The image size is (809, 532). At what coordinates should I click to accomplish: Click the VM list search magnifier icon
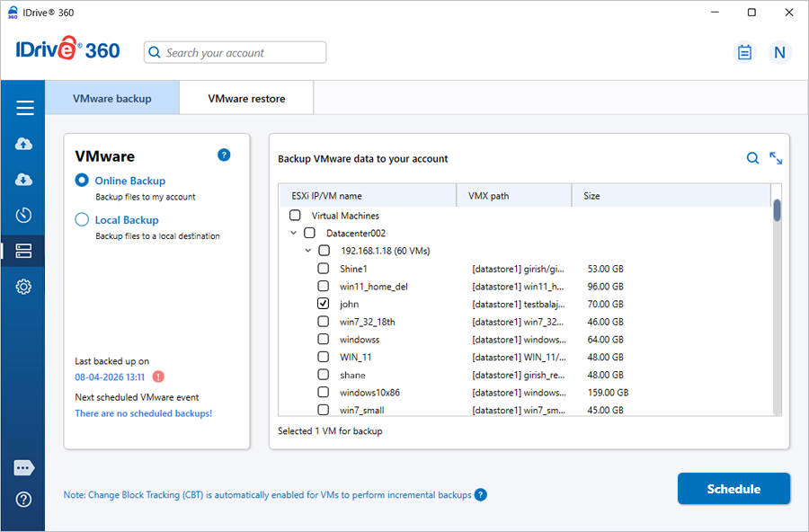click(752, 158)
